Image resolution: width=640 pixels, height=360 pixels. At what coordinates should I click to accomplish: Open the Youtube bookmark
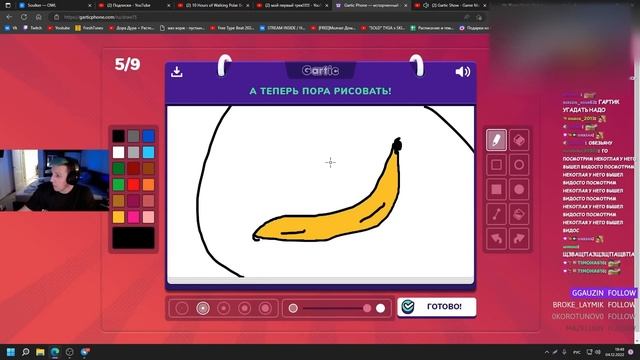(x=59, y=28)
